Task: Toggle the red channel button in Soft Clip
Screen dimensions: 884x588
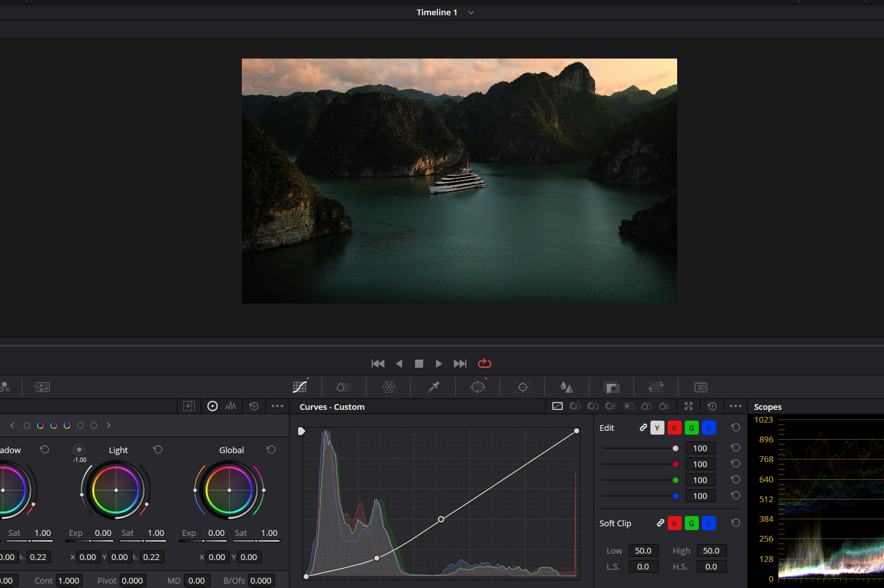Action: pyautogui.click(x=674, y=523)
